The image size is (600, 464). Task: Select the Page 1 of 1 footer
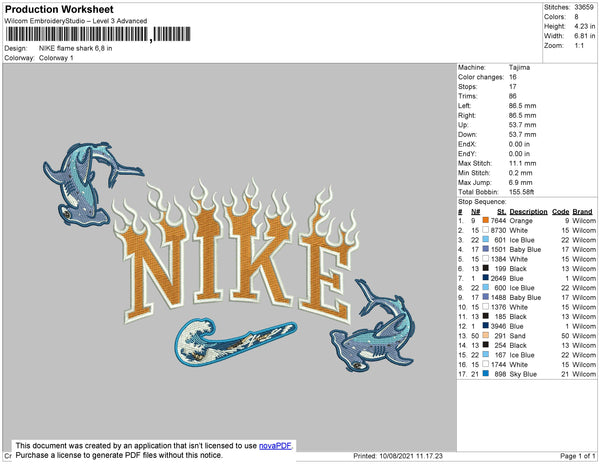click(577, 456)
